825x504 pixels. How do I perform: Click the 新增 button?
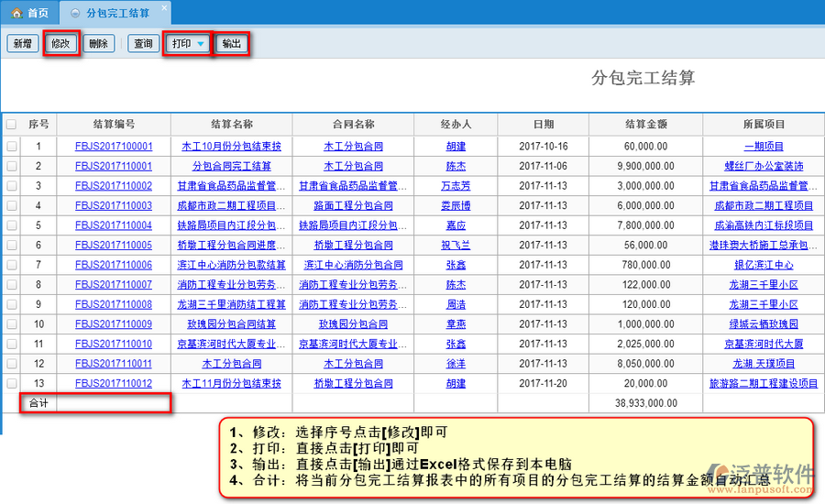coord(23,43)
